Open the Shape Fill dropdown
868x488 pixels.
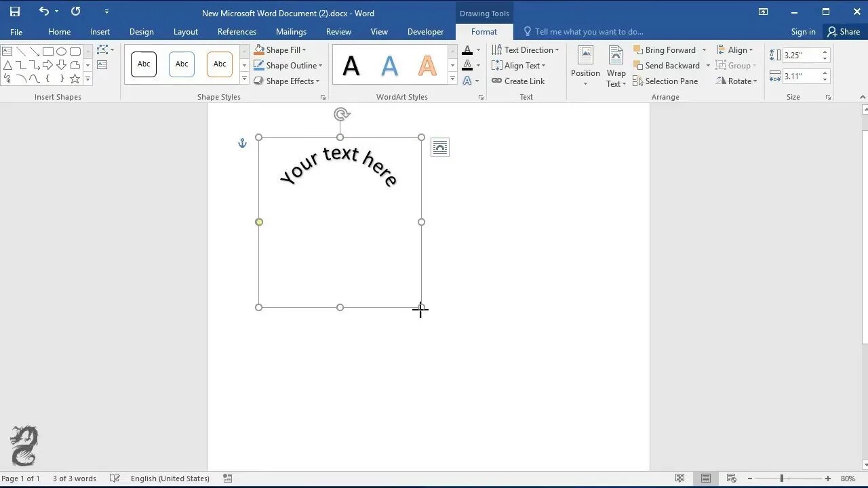[280, 50]
